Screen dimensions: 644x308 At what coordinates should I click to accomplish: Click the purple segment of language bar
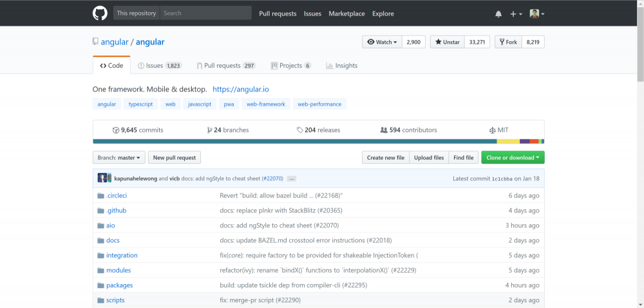click(525, 141)
